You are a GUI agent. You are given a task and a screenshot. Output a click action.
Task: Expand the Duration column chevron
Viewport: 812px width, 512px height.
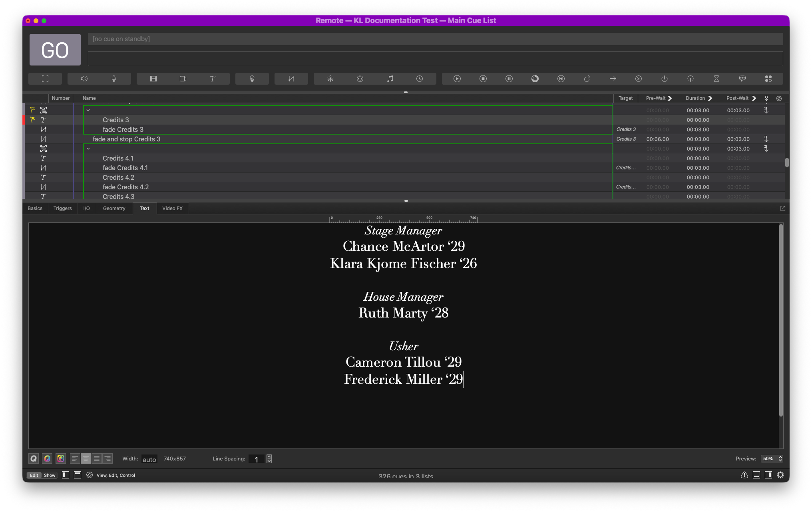tap(710, 98)
